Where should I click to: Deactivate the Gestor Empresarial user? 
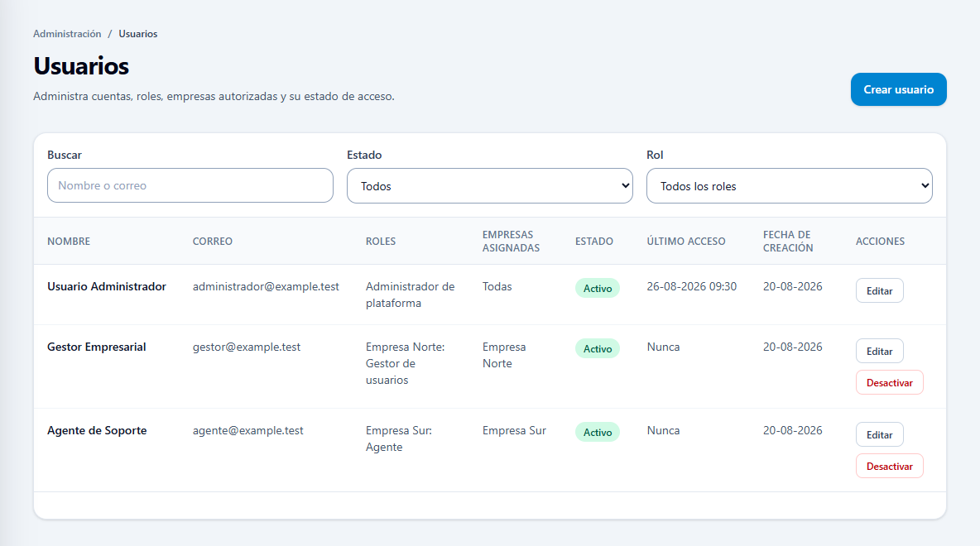click(890, 382)
